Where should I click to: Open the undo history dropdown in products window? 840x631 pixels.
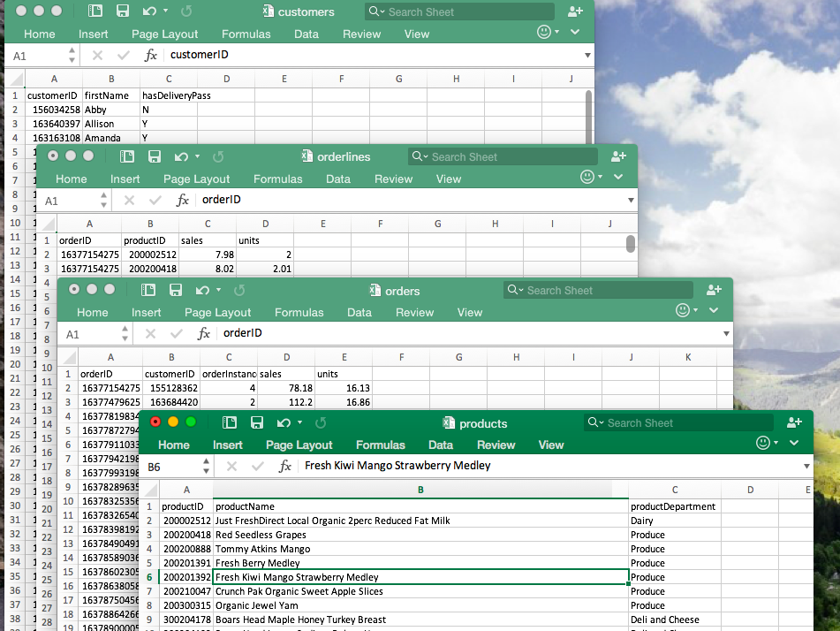[299, 423]
